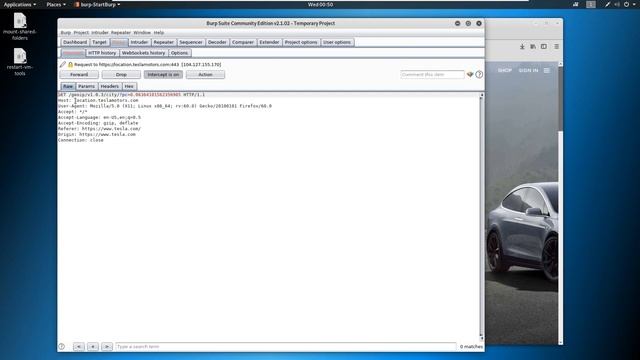Open the Places menu in top panel
The height and width of the screenshot is (360, 640).
(x=56, y=4)
